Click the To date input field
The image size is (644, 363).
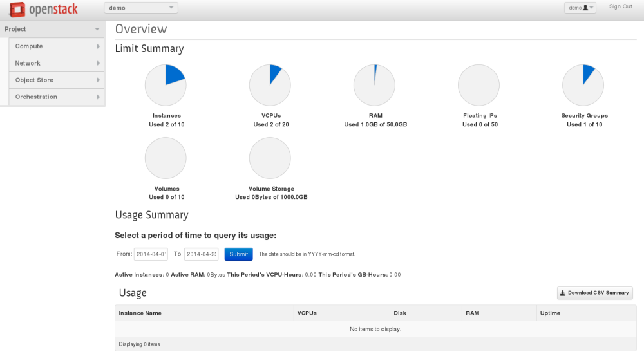[201, 254]
